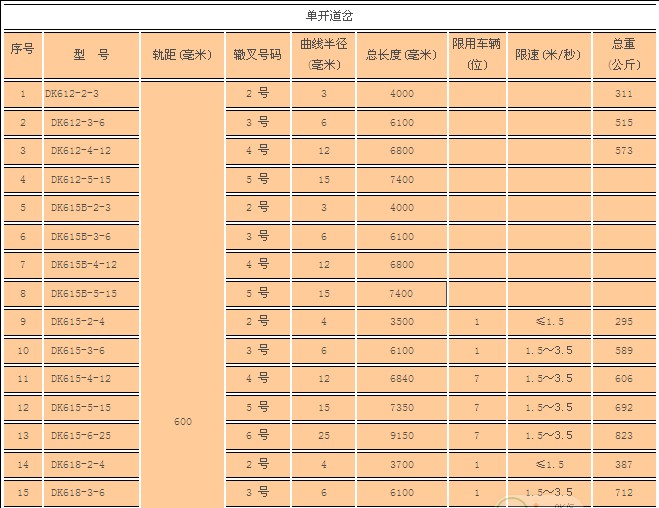659x508 pixels.
Task: Select the 总重(公斤) column header
Action: (x=624, y=54)
